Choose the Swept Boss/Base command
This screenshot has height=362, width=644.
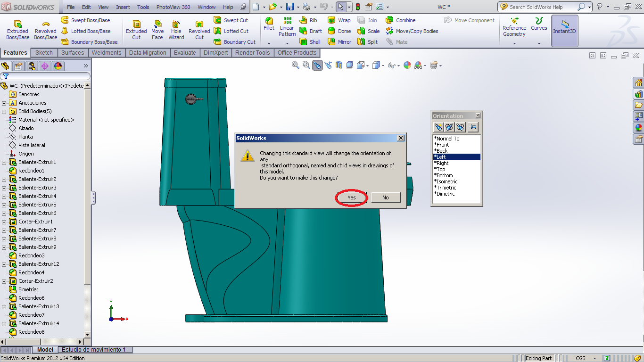pyautogui.click(x=85, y=20)
